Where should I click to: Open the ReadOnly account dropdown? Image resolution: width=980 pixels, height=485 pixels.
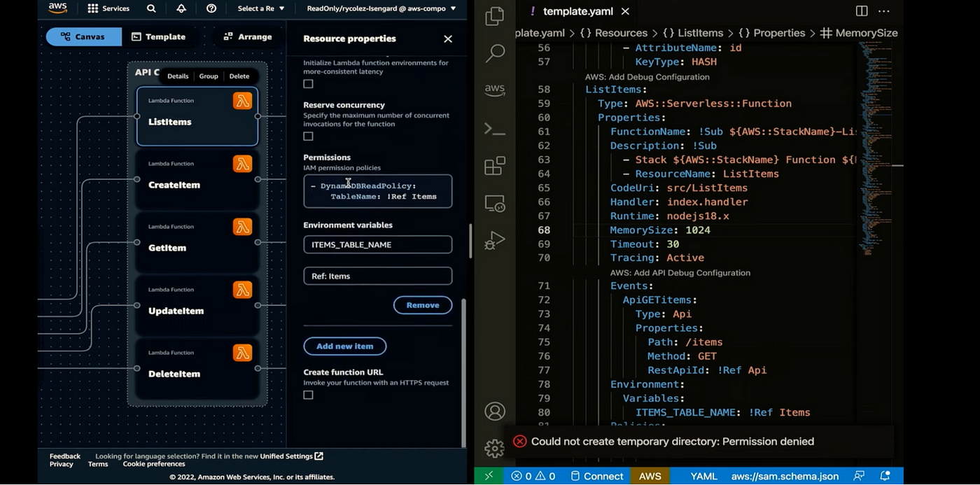point(381,8)
